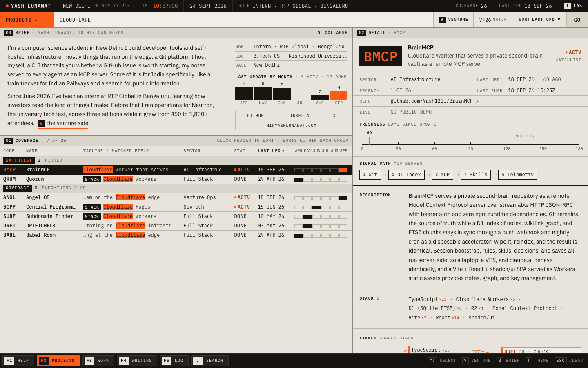Open the PROJECTS breadcrumb arrow
Screen dimensions: 588x368
pyautogui.click(x=27, y=20)
